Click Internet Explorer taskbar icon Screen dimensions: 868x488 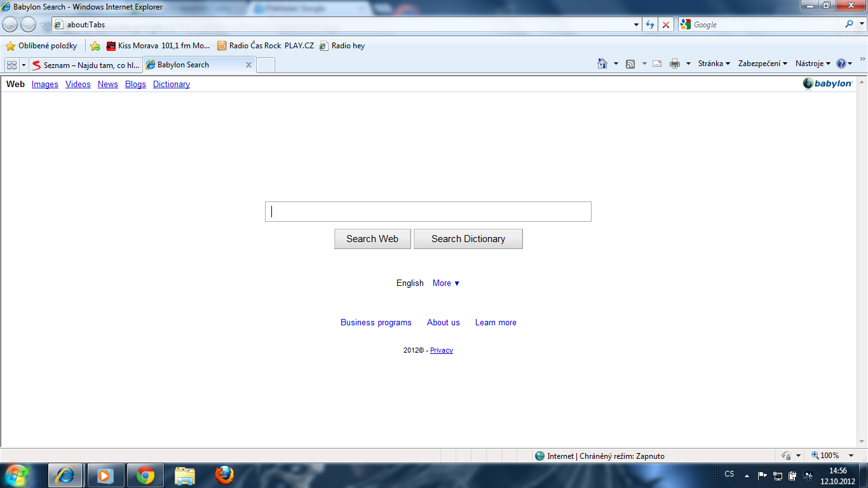point(65,475)
